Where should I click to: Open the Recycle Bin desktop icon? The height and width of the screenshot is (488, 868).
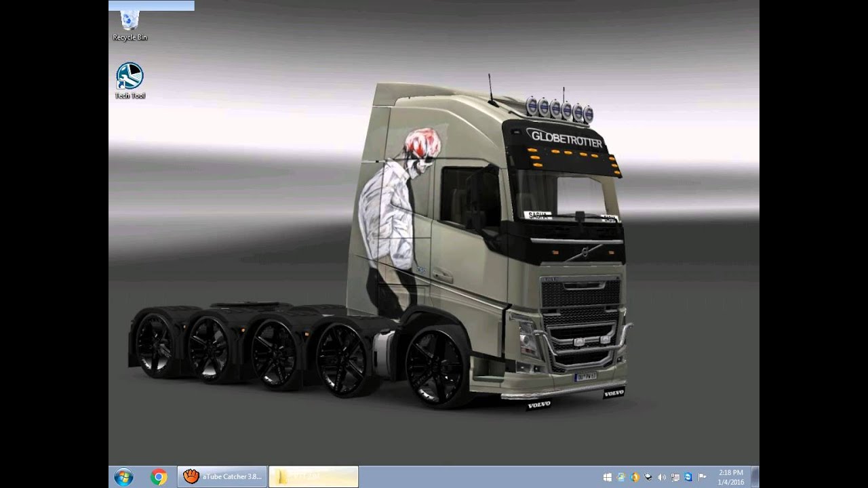(130, 26)
